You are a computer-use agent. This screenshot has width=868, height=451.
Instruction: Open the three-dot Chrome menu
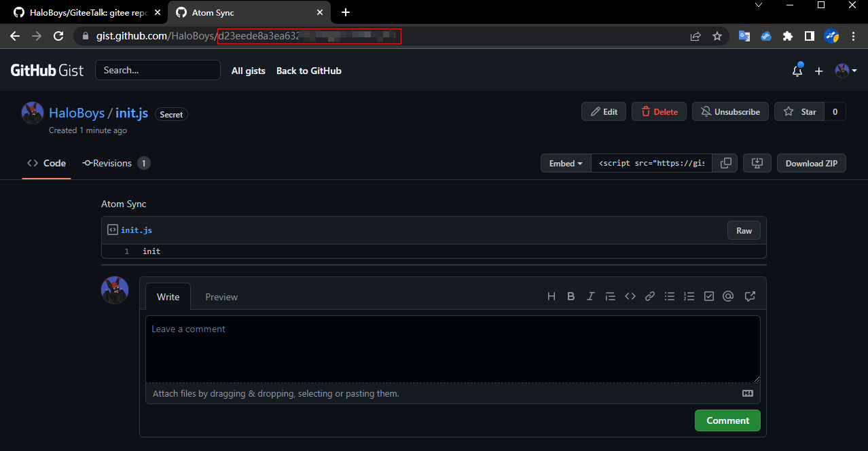pos(853,36)
